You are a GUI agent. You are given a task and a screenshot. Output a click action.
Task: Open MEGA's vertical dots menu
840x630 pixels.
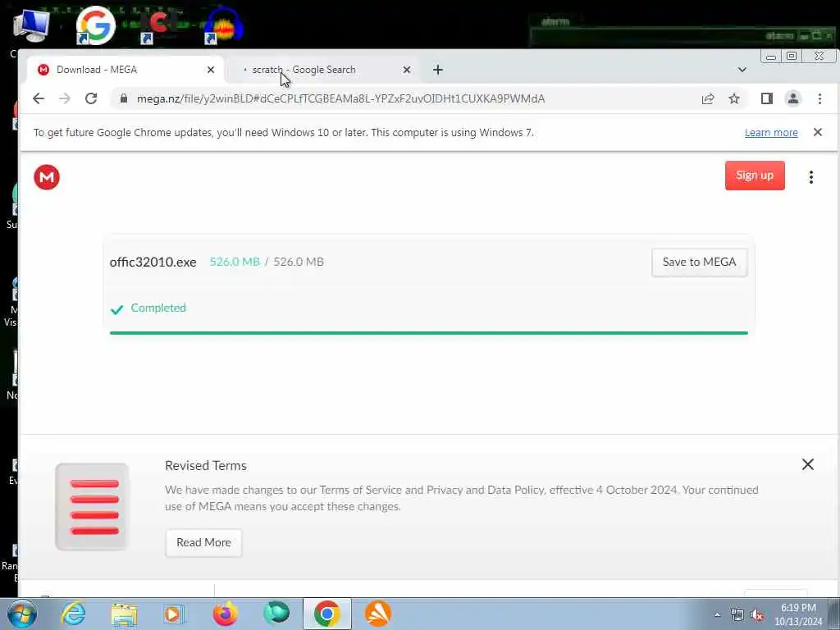811,177
